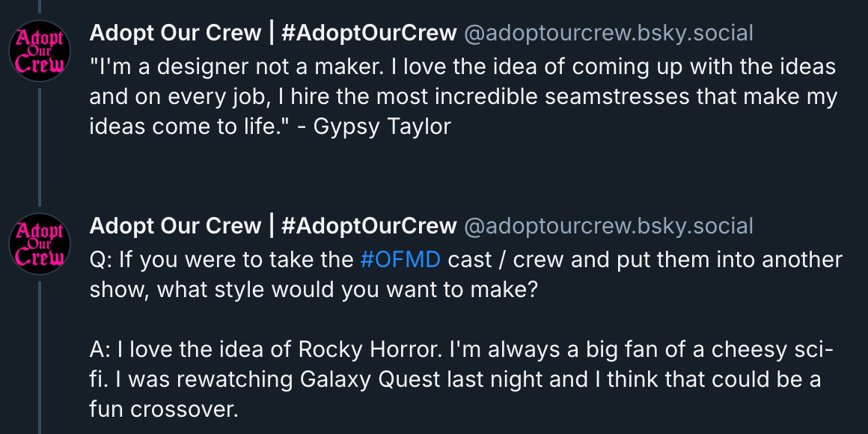This screenshot has width=868, height=434.
Task: Click the "Gypsy Taylor" attribution text
Action: point(382,126)
